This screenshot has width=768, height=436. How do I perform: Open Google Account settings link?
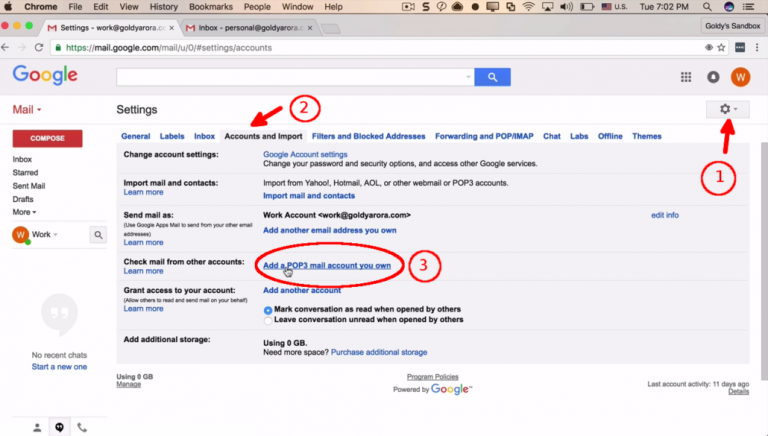point(305,154)
